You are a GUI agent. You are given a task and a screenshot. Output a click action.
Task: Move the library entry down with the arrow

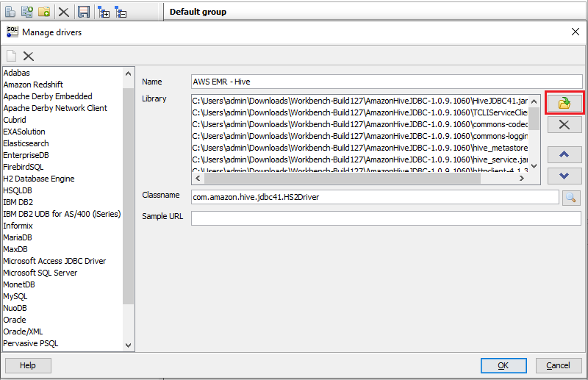click(564, 176)
